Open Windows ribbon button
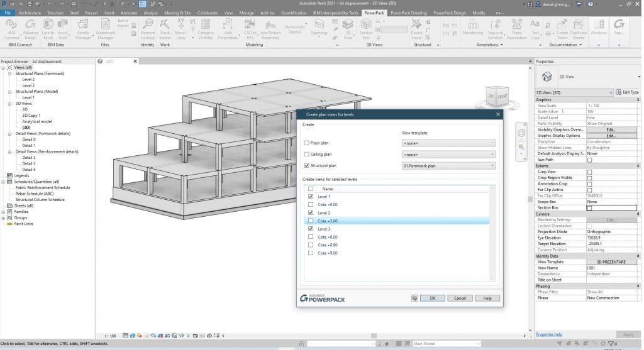Screen dimensions: 644x350 [599, 27]
